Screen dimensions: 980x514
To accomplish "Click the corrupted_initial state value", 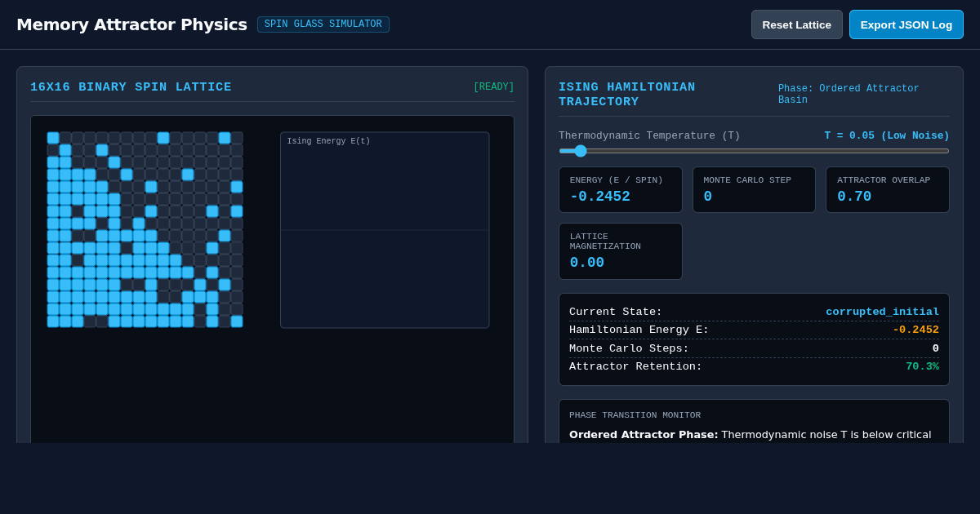I will pos(882,312).
